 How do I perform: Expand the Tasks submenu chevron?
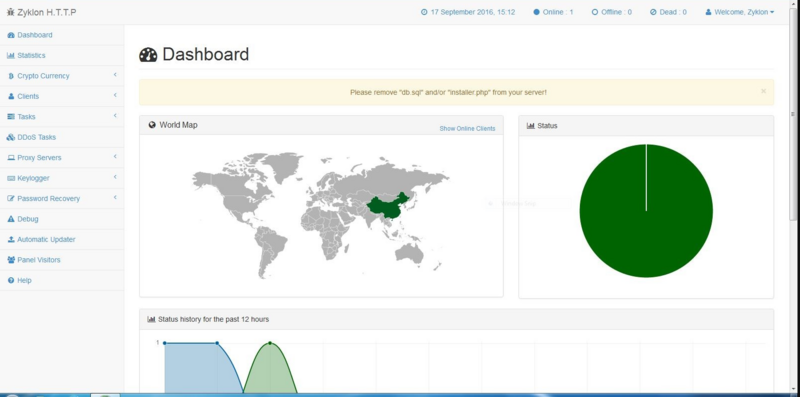(x=115, y=116)
